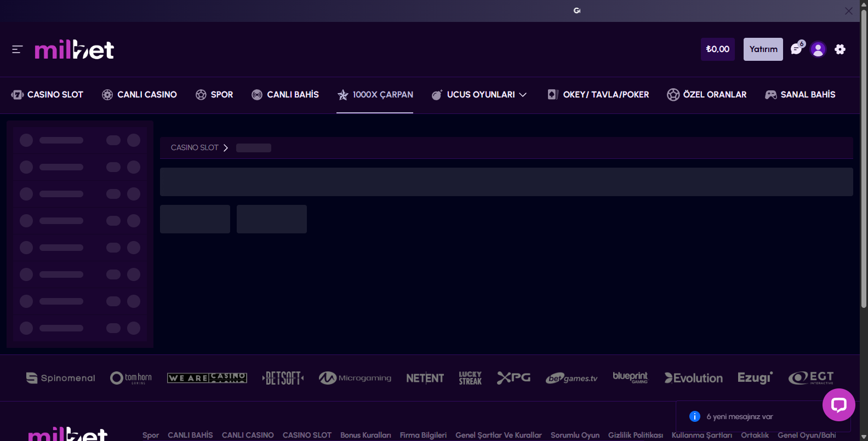868x441 pixels.
Task: Click the Spor soccer ball icon
Action: click(x=201, y=95)
